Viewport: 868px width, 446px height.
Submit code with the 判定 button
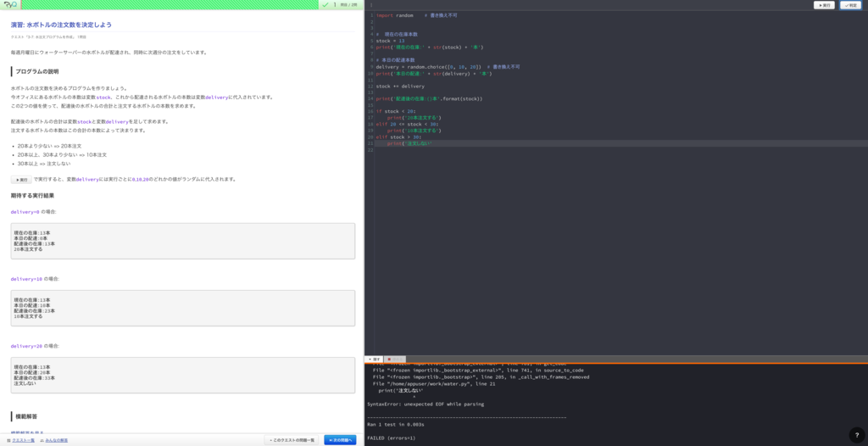(x=850, y=5)
